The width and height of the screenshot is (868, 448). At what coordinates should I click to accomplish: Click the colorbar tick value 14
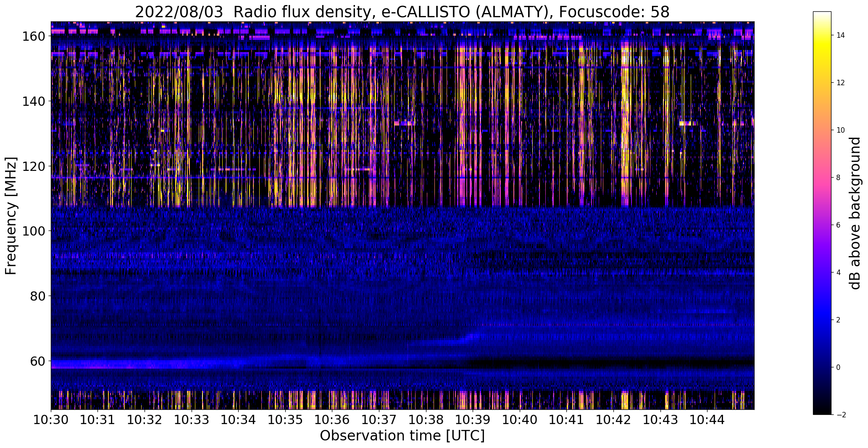(x=841, y=35)
